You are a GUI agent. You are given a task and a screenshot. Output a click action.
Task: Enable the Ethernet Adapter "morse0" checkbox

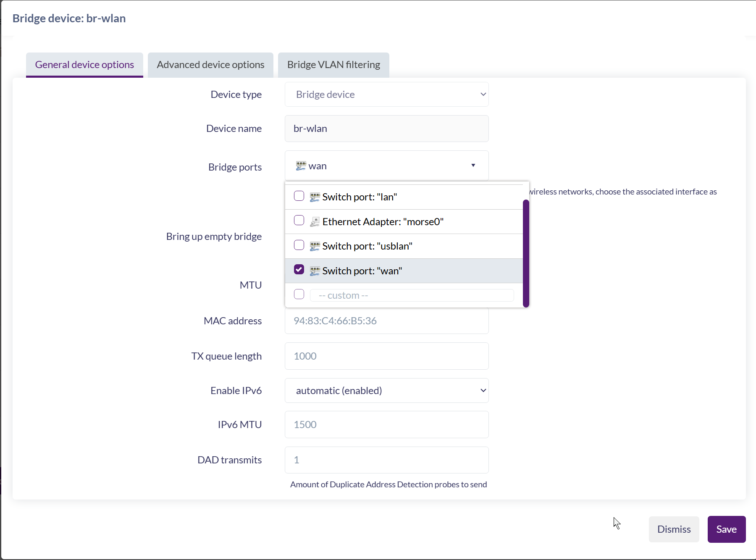click(x=299, y=221)
